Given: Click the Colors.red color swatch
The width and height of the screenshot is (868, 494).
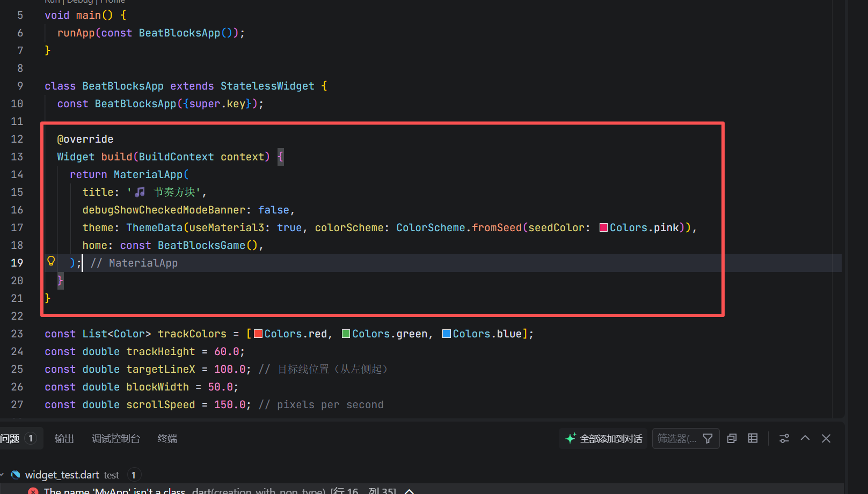Looking at the screenshot, I should pos(258,334).
